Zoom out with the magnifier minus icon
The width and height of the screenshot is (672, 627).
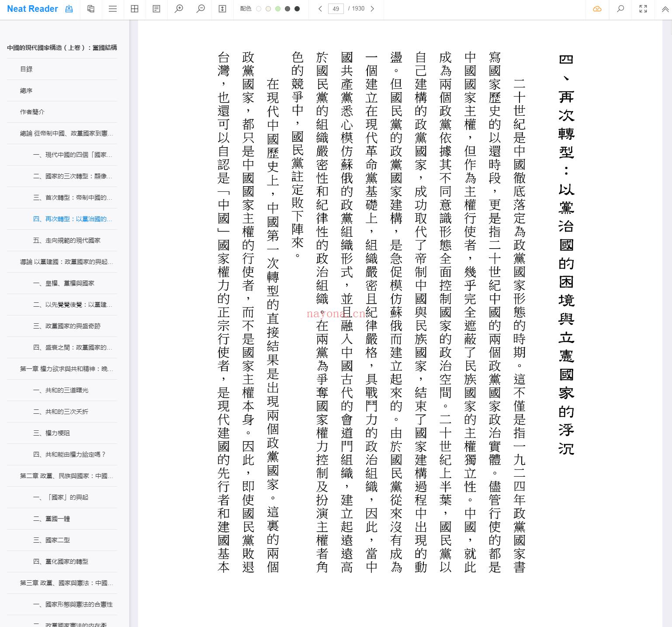[201, 9]
